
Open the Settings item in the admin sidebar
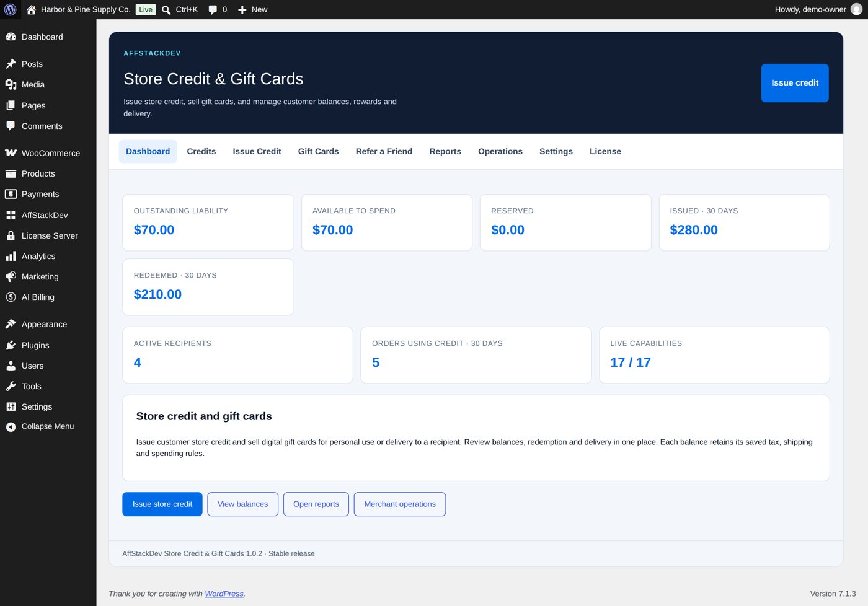click(x=48, y=406)
